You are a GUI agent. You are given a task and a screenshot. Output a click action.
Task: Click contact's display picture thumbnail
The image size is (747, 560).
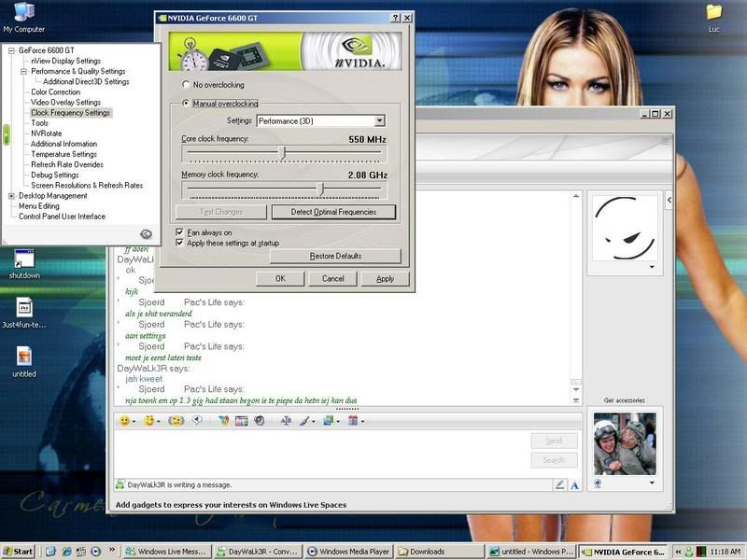[625, 228]
